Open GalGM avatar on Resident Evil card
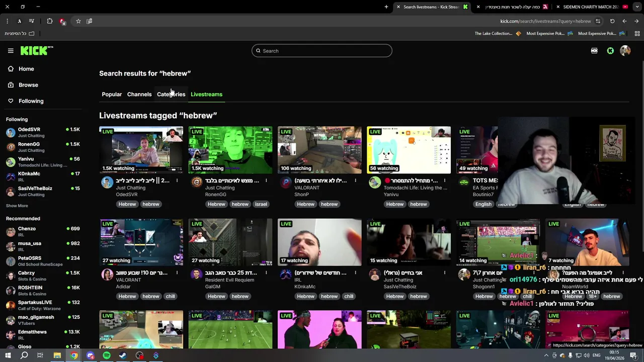This screenshot has height=362, width=644. (197, 275)
